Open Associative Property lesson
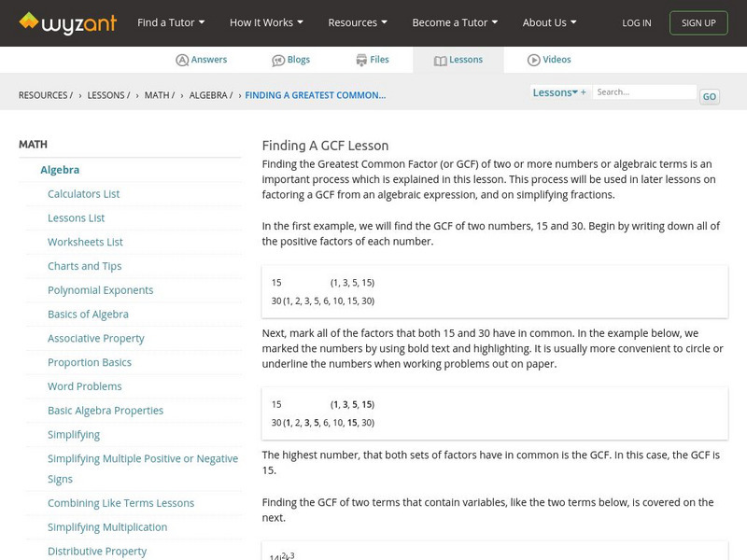The image size is (747, 560). click(96, 339)
